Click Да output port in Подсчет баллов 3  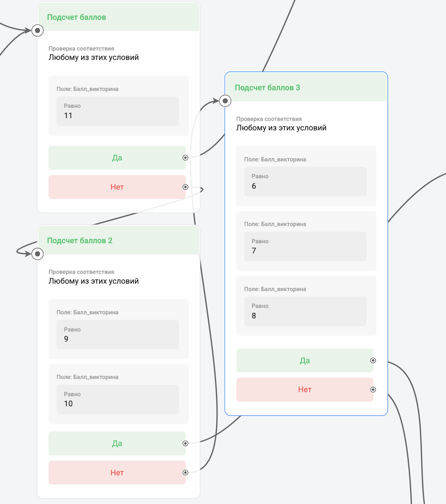coord(373,360)
